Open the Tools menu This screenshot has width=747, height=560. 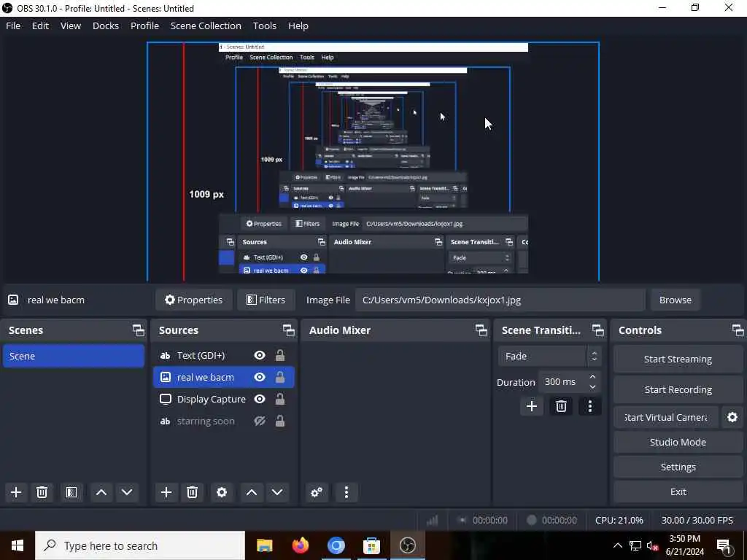pyautogui.click(x=264, y=26)
